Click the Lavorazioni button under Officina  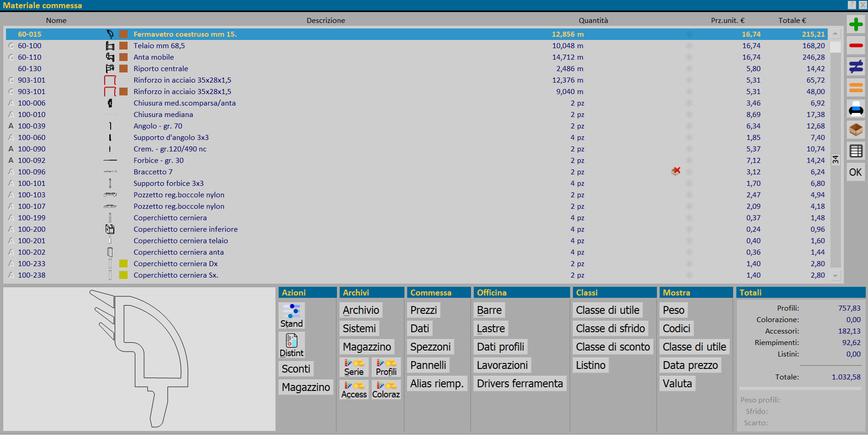click(502, 365)
